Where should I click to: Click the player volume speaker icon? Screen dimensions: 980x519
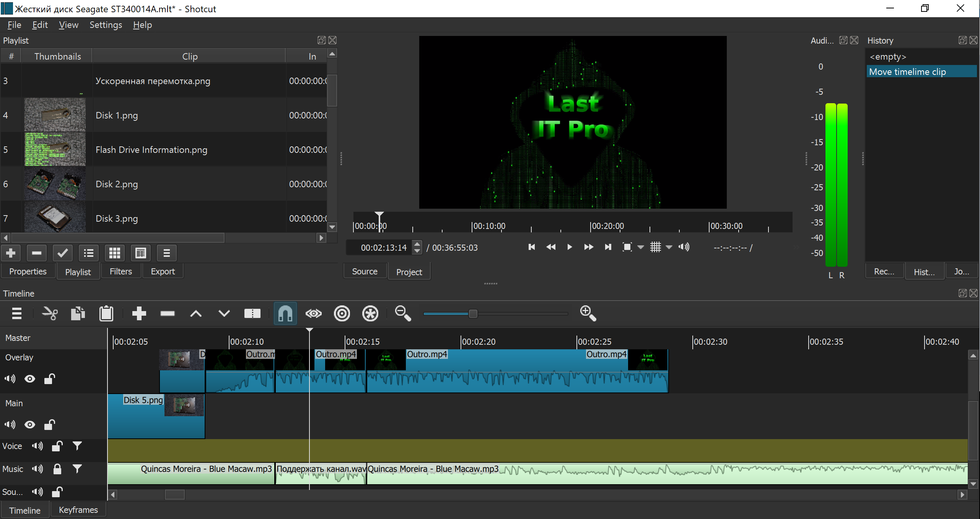pos(684,247)
